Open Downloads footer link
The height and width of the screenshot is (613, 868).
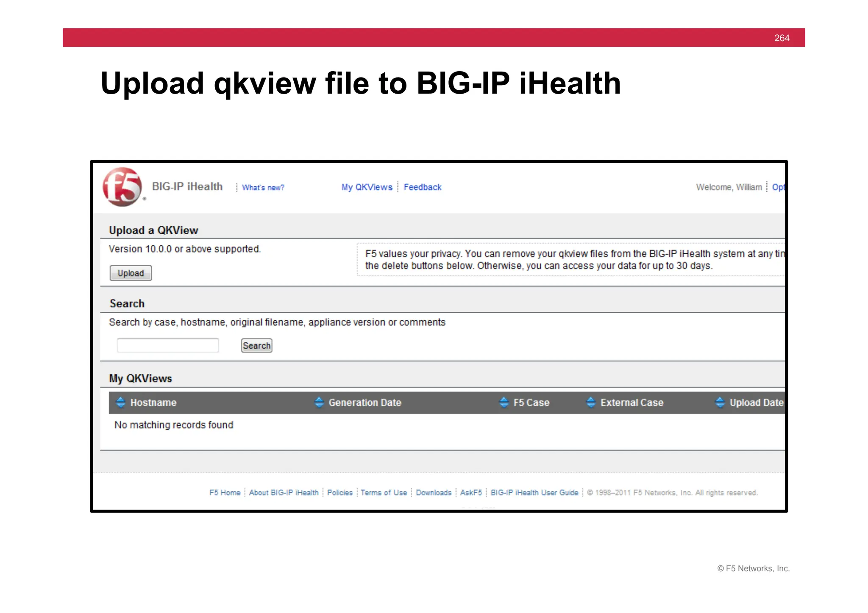click(434, 493)
